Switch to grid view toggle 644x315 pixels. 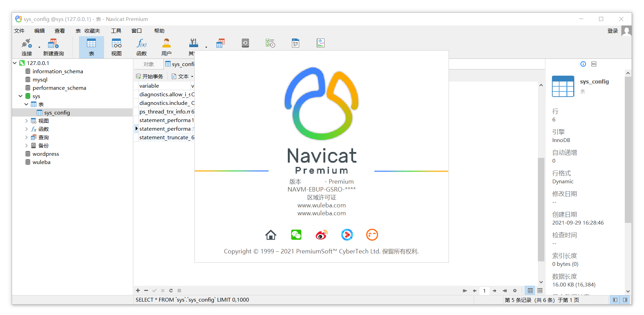530,291
